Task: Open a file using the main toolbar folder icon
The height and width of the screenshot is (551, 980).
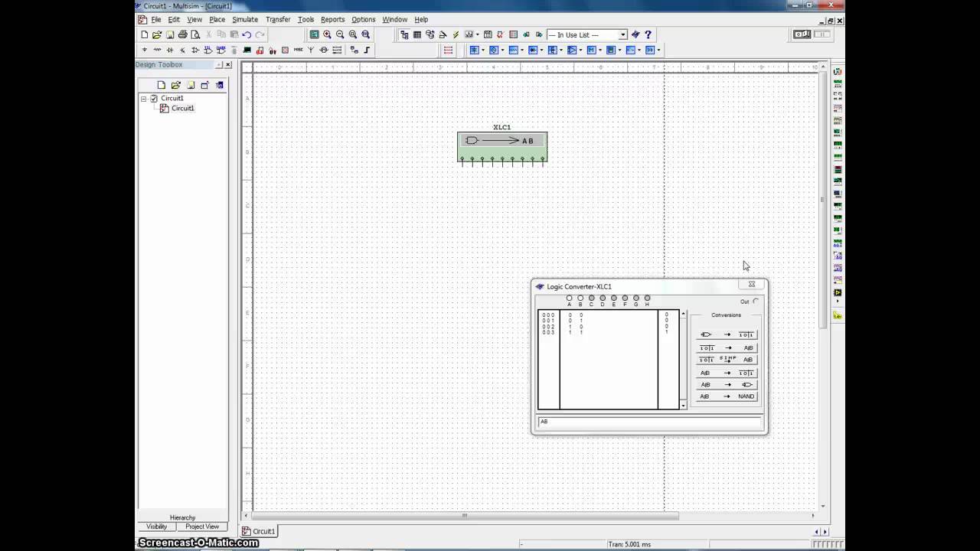Action: point(157,34)
